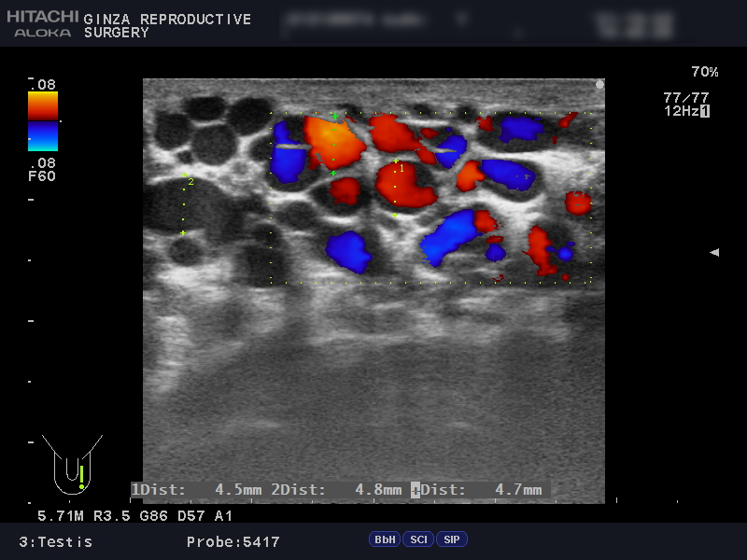Click the color Doppler velocity scale bar

click(43, 120)
